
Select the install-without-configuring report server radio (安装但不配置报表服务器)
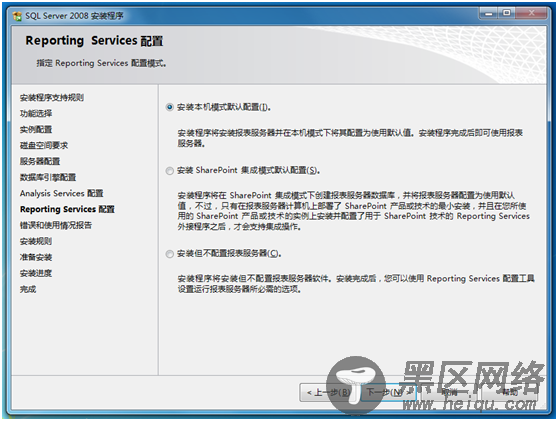click(170, 254)
